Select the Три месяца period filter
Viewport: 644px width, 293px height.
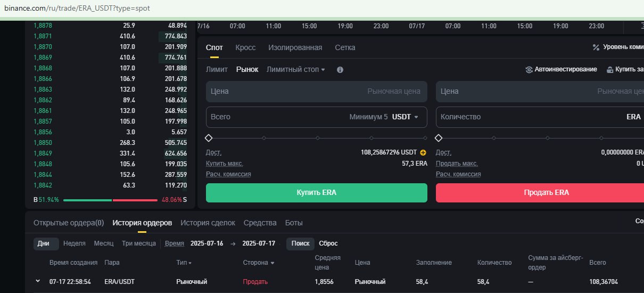[139, 243]
